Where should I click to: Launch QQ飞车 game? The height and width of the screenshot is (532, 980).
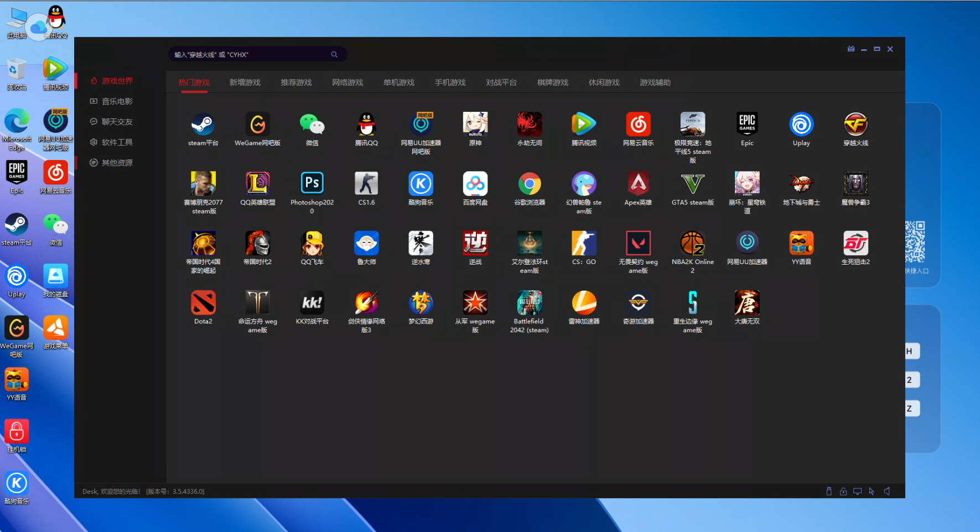(312, 243)
